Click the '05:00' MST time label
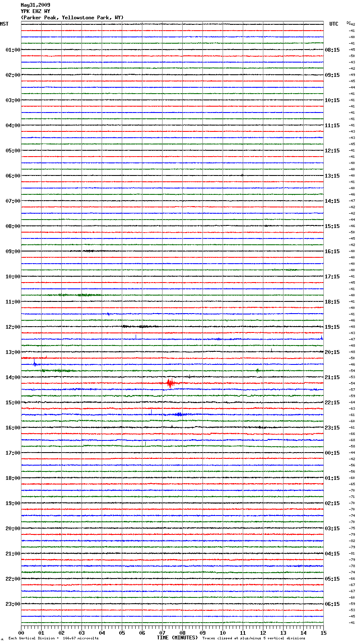357x644 pixels. pos(13,151)
